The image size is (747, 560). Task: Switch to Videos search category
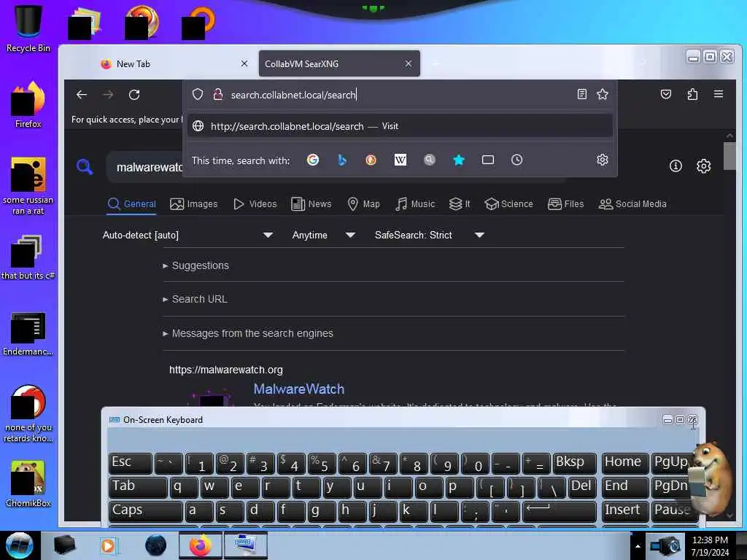click(255, 204)
